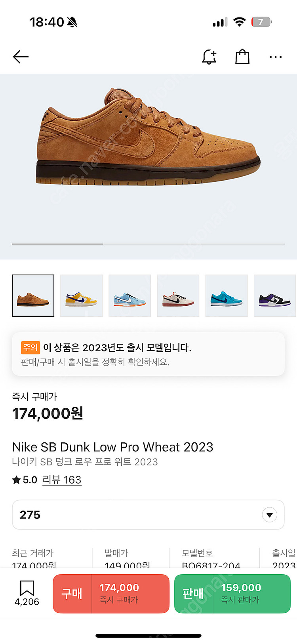This screenshot has width=297, height=644.
Task: Expand the size 275 dropdown arrow
Action: 270,515
